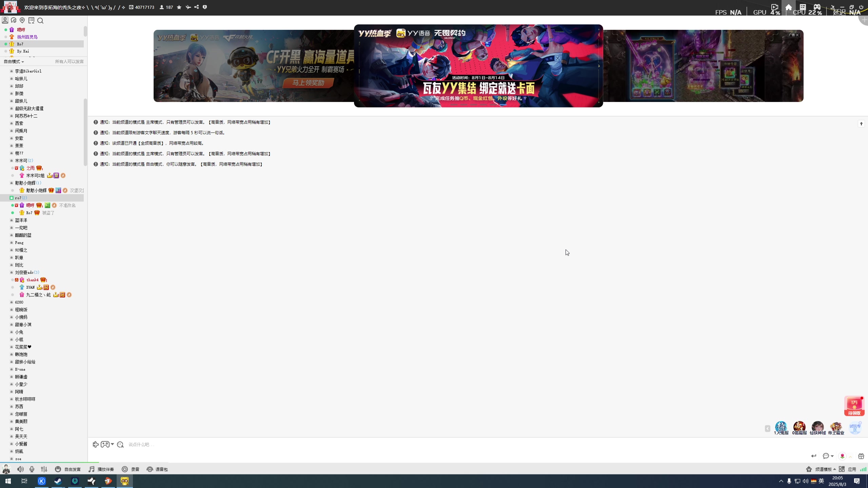Image resolution: width=868 pixels, height=488 pixels.
Task: Open the gift box icon
Action: 861,456
